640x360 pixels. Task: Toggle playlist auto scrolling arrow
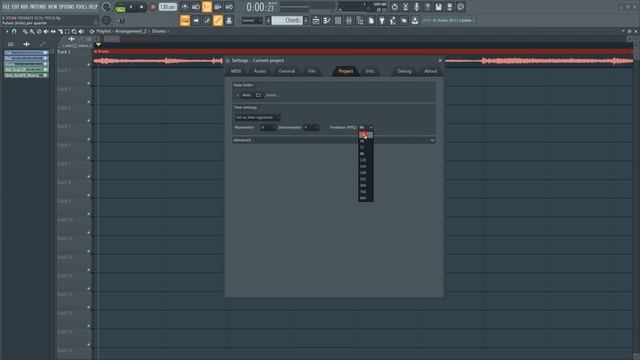196,20
